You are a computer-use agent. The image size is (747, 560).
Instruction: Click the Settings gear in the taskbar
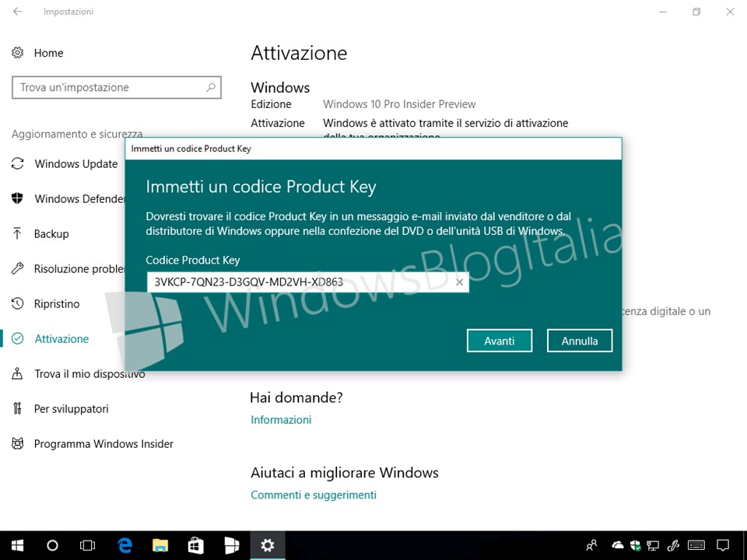coord(267,545)
